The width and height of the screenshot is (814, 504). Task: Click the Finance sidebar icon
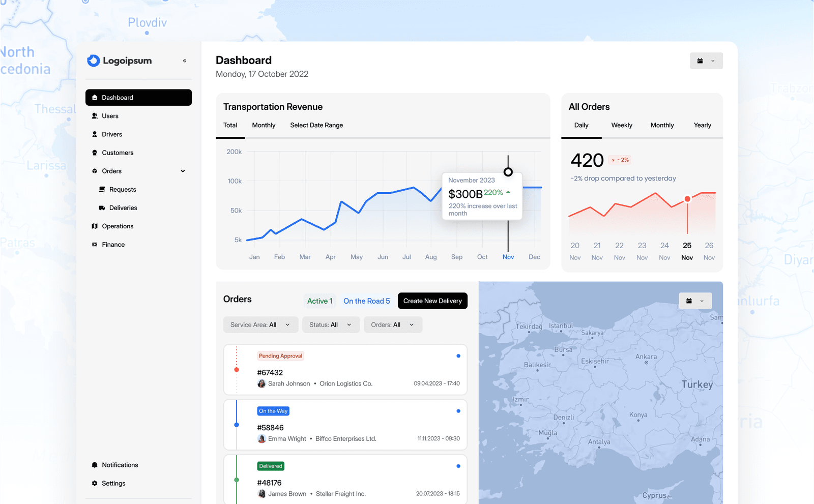click(95, 244)
